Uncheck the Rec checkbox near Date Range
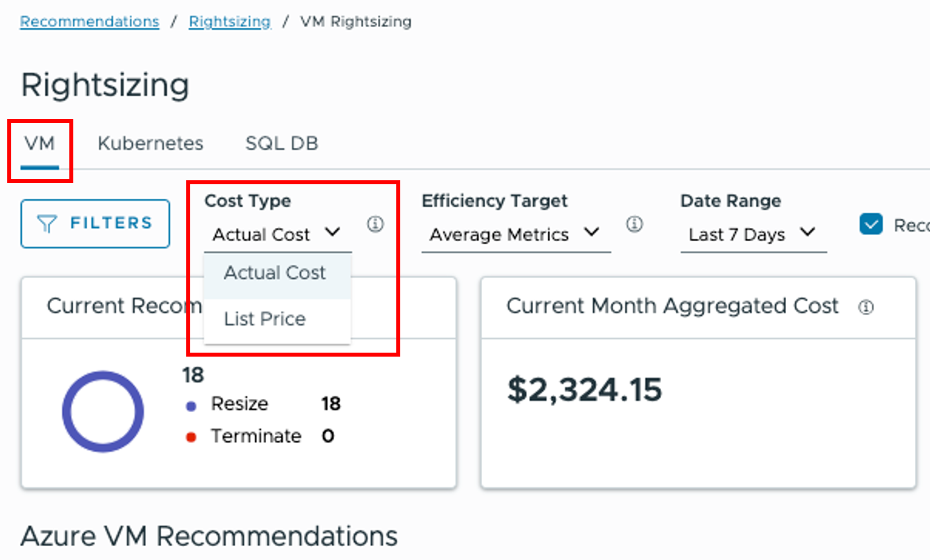930x560 pixels. (871, 225)
